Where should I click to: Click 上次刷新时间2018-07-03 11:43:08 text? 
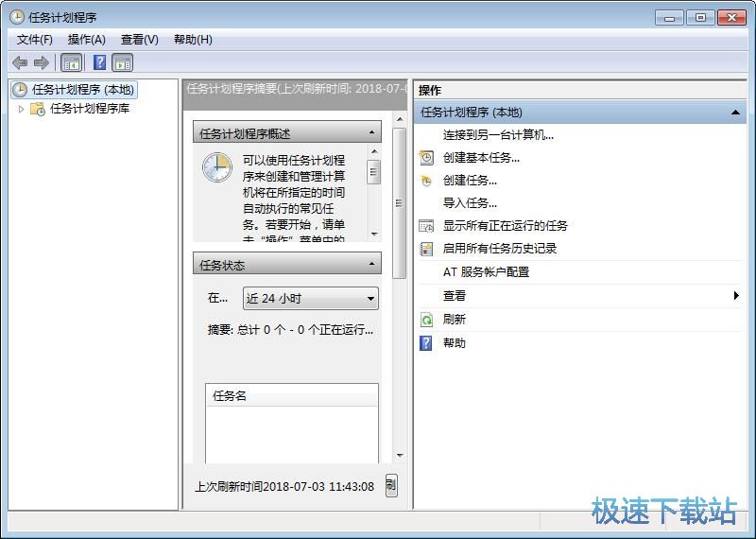coord(284,486)
